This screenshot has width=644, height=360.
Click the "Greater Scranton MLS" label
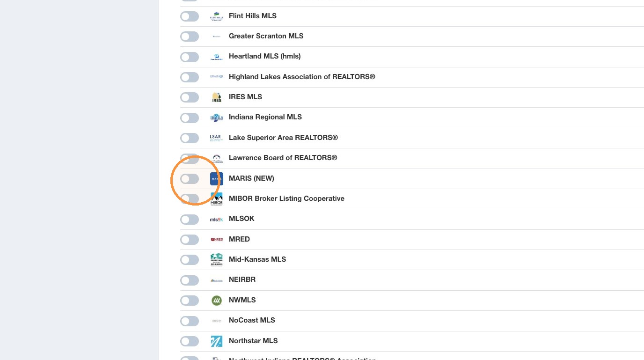(x=266, y=36)
